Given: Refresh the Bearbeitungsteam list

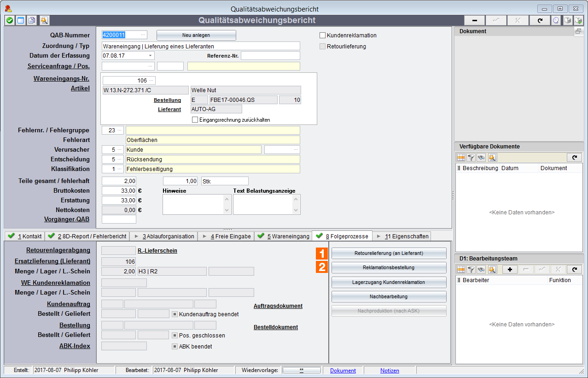Looking at the screenshot, I should [574, 269].
